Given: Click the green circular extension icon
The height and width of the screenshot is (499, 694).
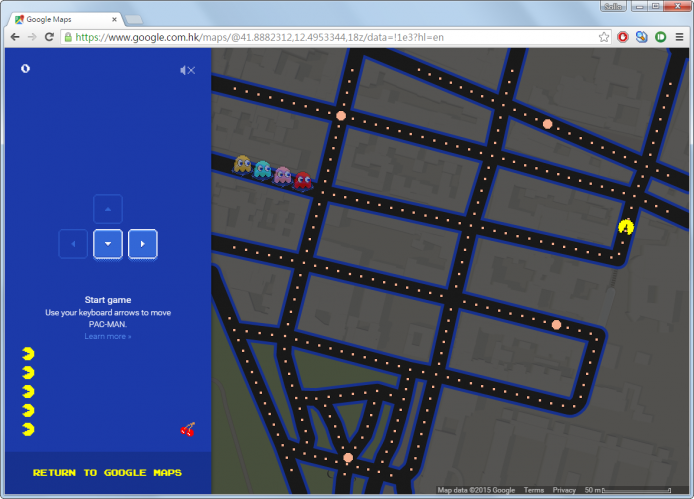Looking at the screenshot, I should pyautogui.click(x=660, y=37).
